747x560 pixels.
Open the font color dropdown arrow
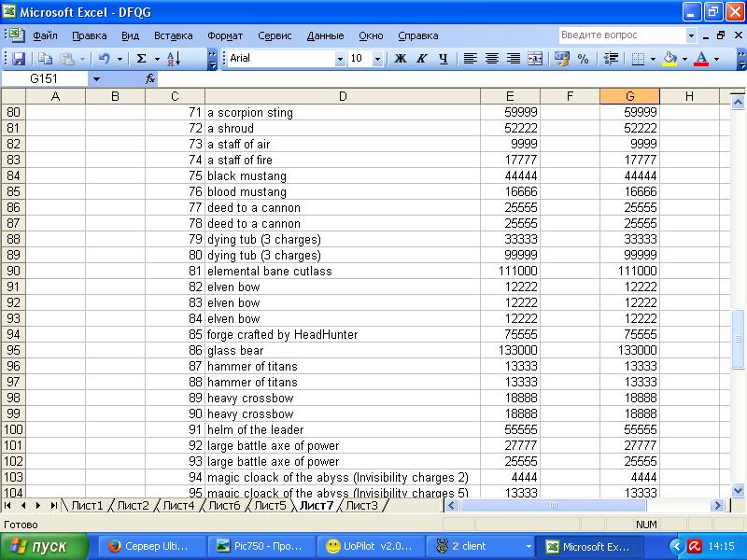click(716, 59)
